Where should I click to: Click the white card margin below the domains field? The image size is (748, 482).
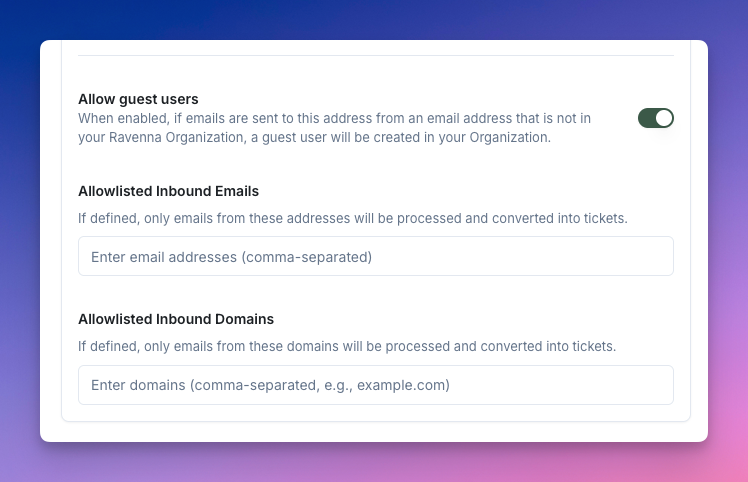(376, 431)
